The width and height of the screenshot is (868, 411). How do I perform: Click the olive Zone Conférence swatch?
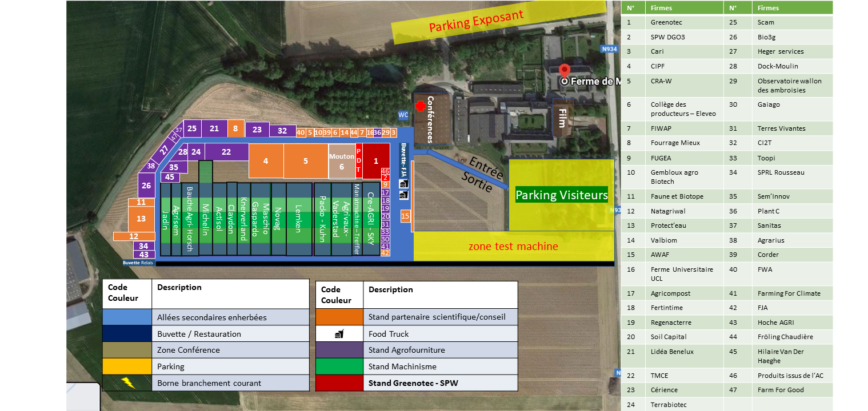pos(127,350)
